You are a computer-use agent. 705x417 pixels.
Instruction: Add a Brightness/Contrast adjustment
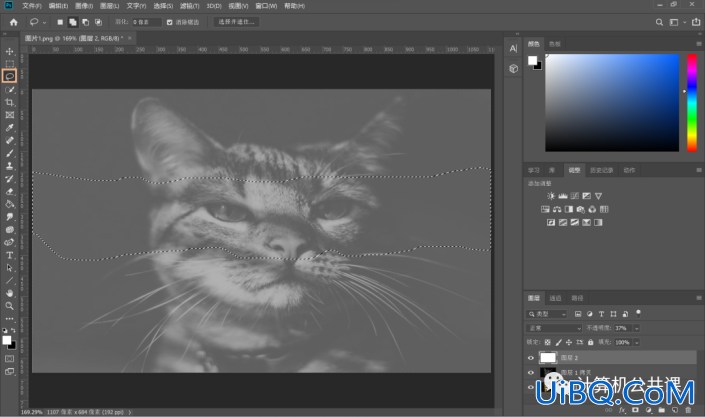point(551,196)
